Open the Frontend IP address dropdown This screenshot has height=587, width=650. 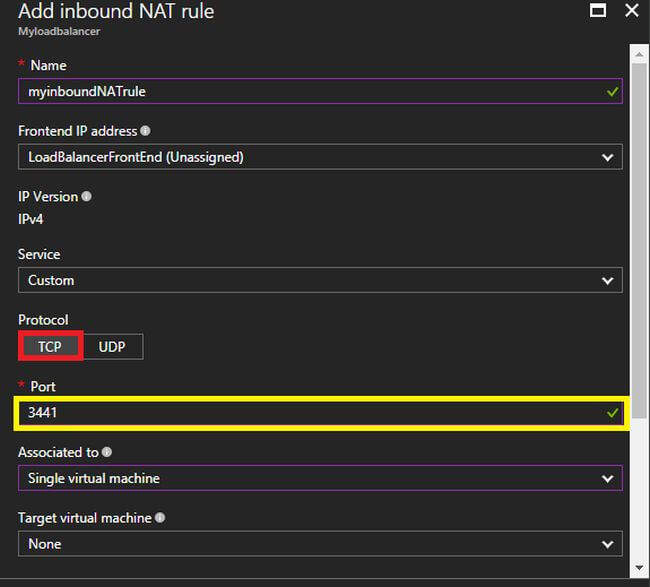(320, 157)
